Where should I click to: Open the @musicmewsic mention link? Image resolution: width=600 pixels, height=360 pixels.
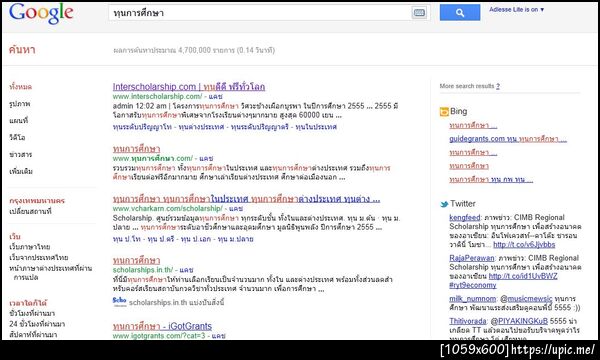[x=530, y=299]
